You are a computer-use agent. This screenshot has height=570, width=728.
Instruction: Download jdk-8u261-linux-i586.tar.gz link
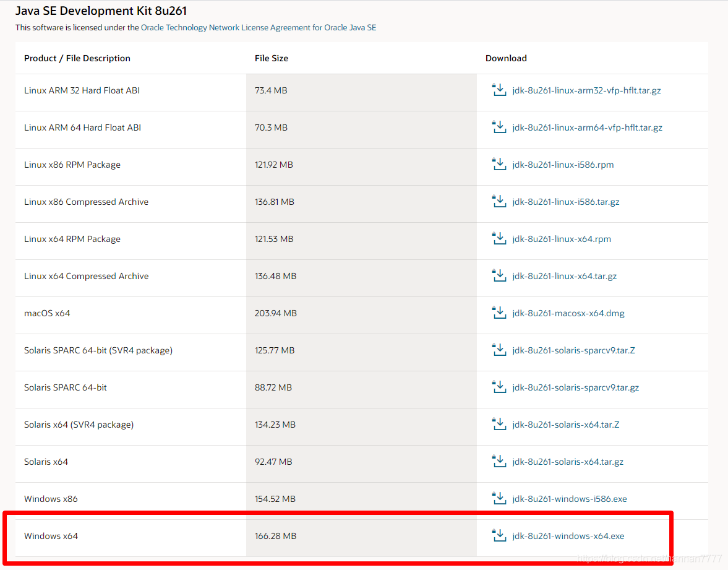(x=565, y=202)
